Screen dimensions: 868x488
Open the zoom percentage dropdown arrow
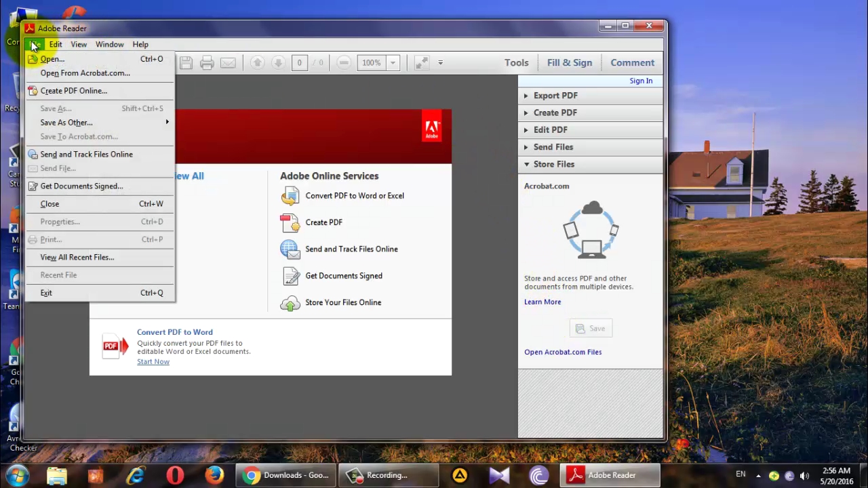tap(392, 63)
